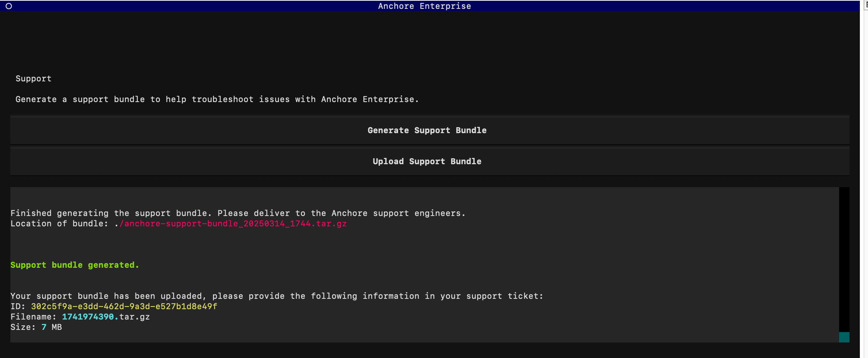Viewport: 868px width, 358px height.
Task: Click the 'ID:' label in the log
Action: (18, 307)
